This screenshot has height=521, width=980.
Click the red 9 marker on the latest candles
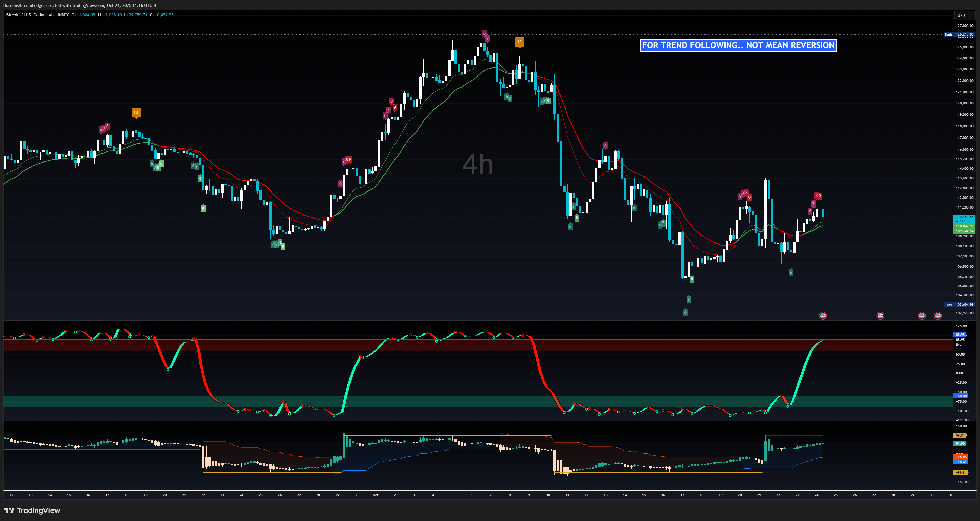(x=820, y=196)
